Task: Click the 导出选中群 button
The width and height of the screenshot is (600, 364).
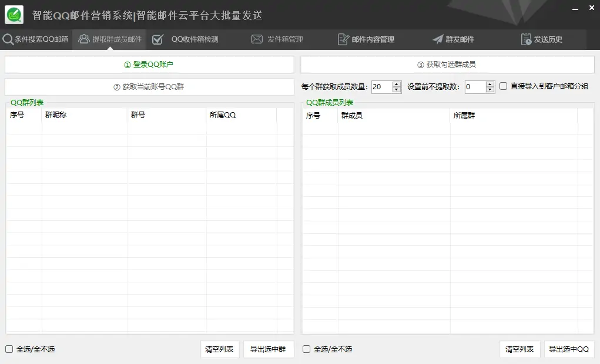Action: coord(269,349)
